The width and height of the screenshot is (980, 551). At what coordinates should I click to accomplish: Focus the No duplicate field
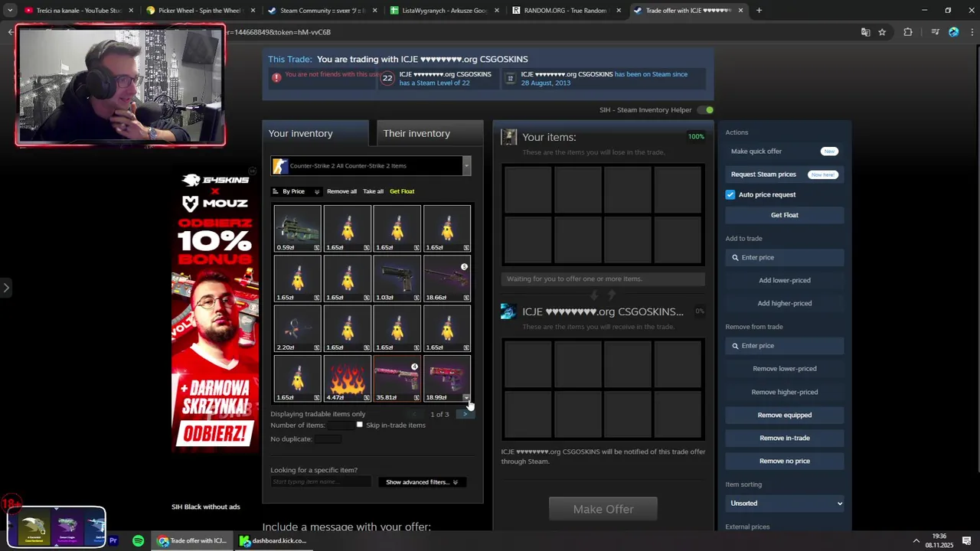[x=328, y=439]
